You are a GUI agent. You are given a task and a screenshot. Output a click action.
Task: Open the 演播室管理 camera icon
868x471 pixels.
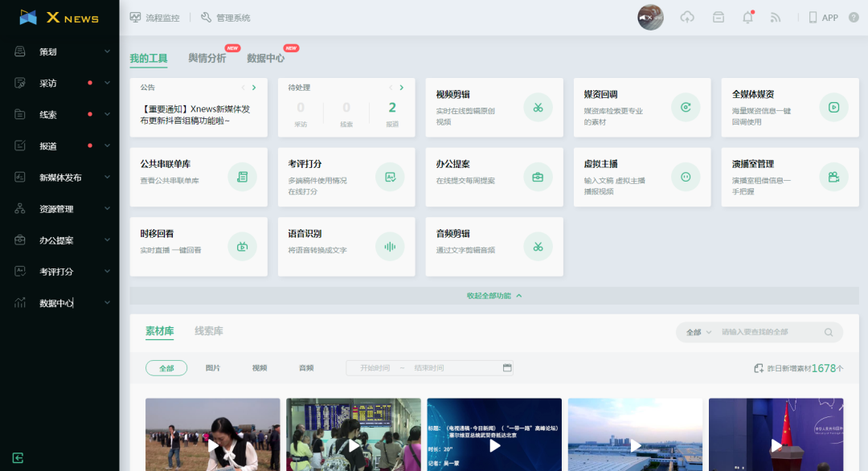pyautogui.click(x=833, y=178)
